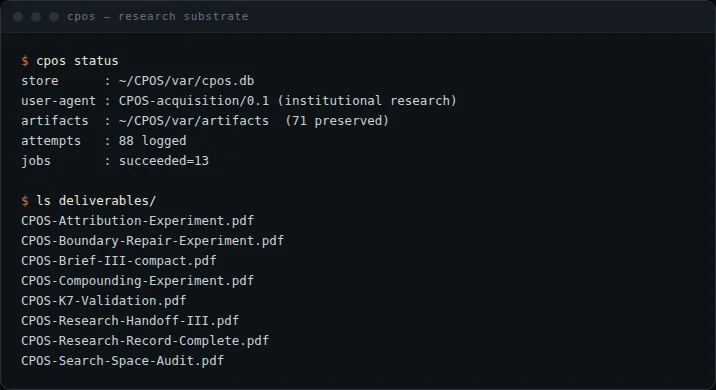Click the orange prompt before 'ls deliverables/'

click(x=25, y=201)
